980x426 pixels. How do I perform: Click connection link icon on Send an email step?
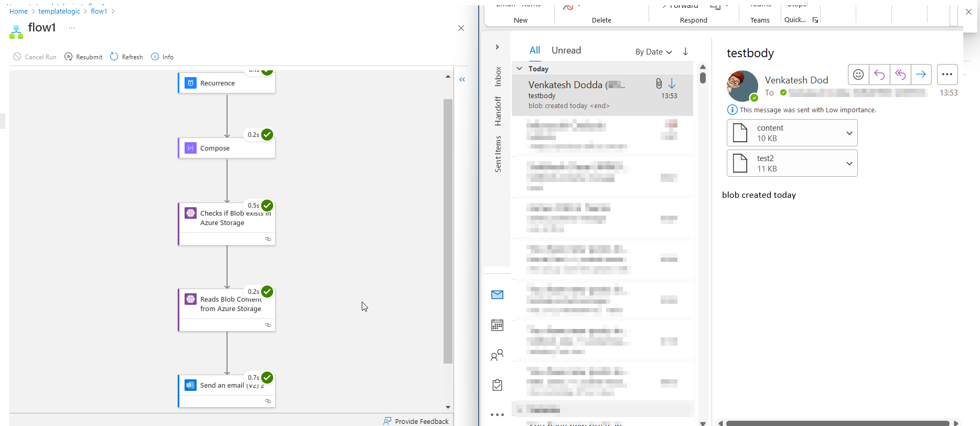(268, 401)
